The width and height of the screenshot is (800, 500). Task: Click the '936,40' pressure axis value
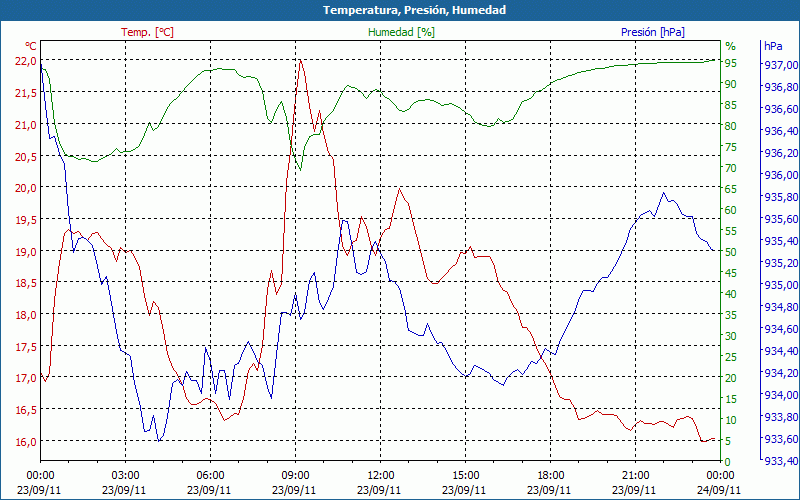tap(781, 131)
